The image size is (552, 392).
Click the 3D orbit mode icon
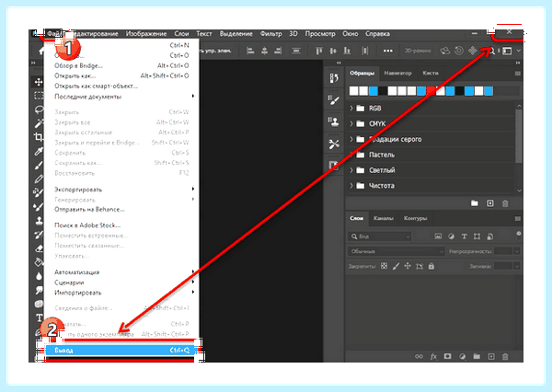click(445, 51)
